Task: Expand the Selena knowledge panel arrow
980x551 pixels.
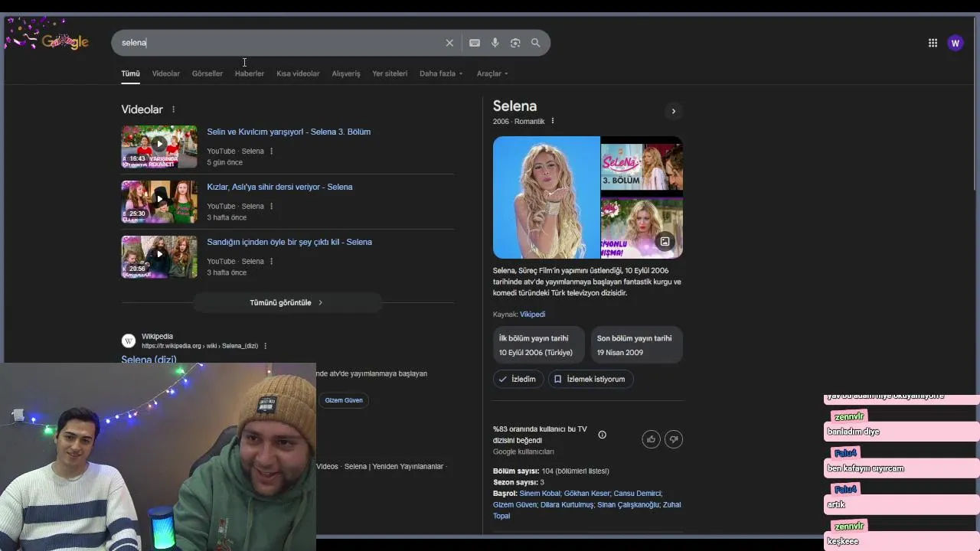Action: [673, 111]
